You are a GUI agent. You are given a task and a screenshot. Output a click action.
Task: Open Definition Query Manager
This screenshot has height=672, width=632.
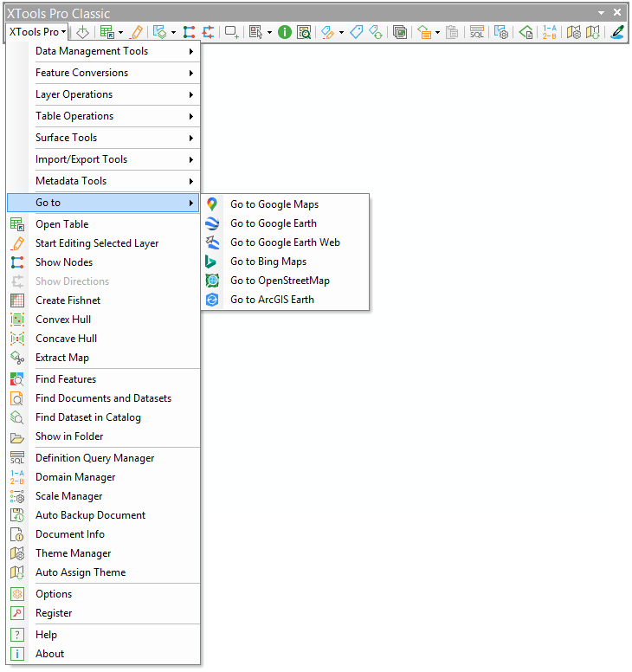tap(103, 459)
